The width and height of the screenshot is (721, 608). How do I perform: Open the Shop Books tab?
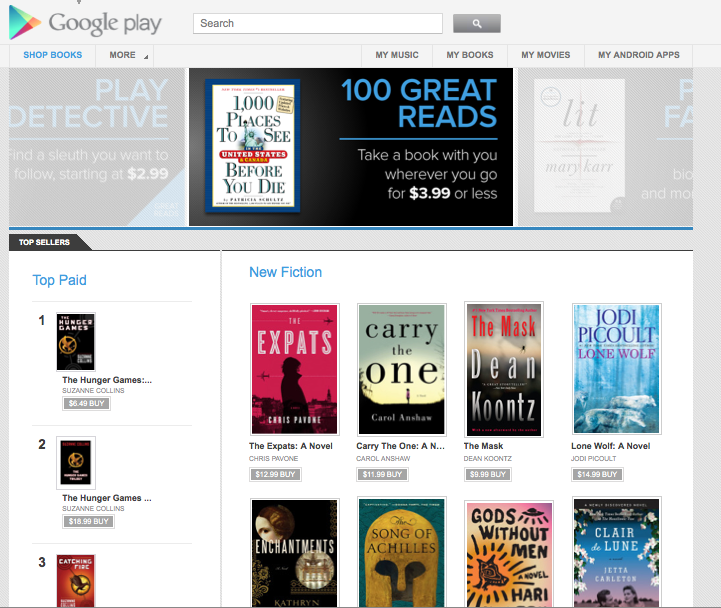pyautogui.click(x=52, y=55)
